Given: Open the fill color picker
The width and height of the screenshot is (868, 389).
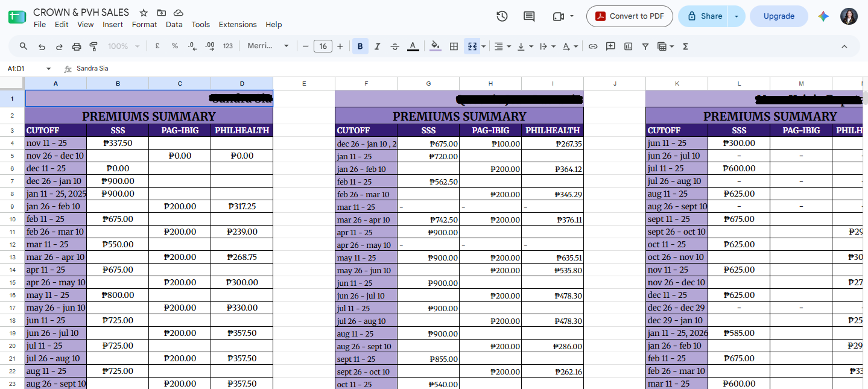Looking at the screenshot, I should click(x=436, y=46).
